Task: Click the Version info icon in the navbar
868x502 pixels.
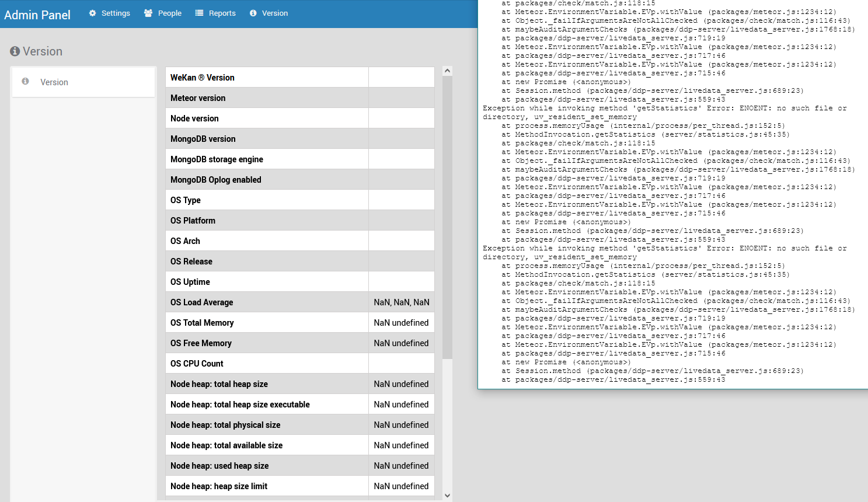Action: (254, 13)
